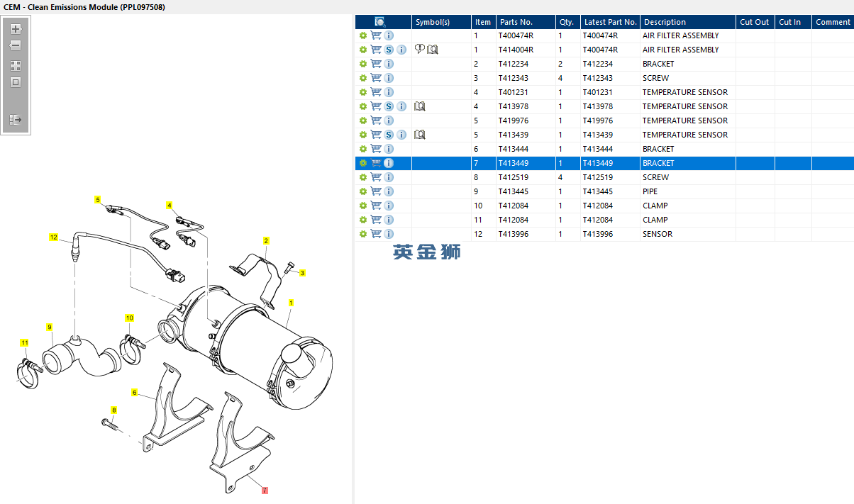Click callout number 12 in the diagram
This screenshot has width=854, height=504.
(x=53, y=237)
